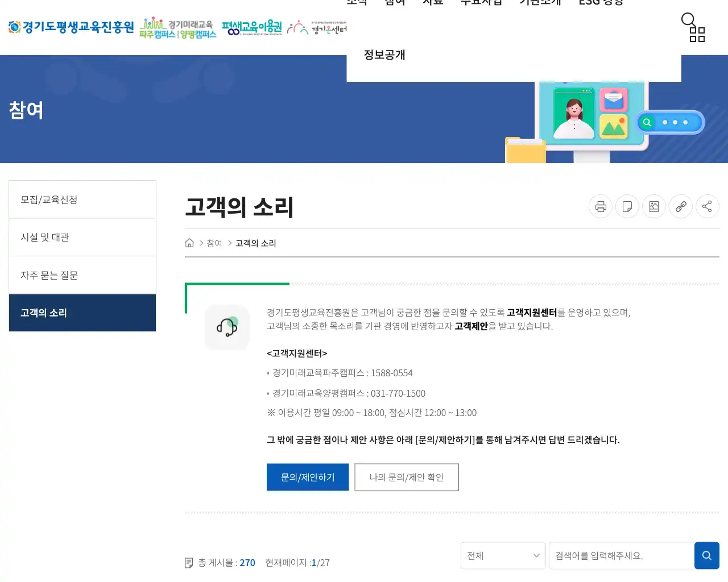Click the 고객의 소리 breadcrumb entry

[x=256, y=243]
